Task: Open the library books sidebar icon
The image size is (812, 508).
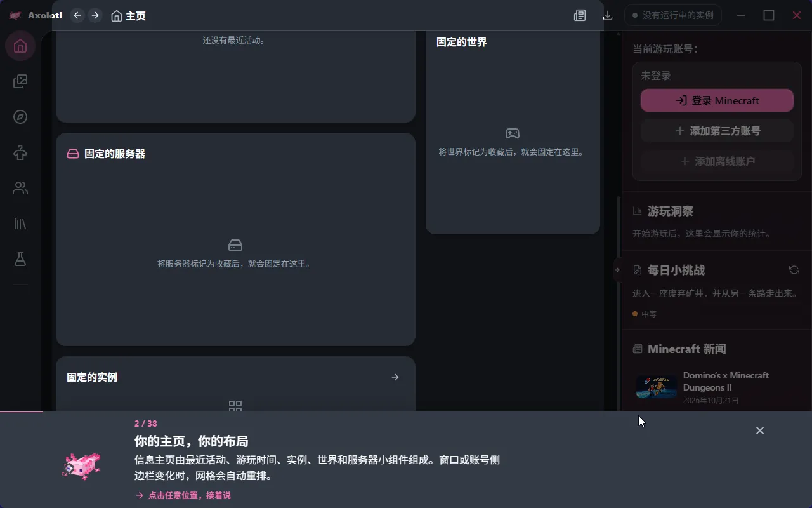Action: pyautogui.click(x=20, y=224)
